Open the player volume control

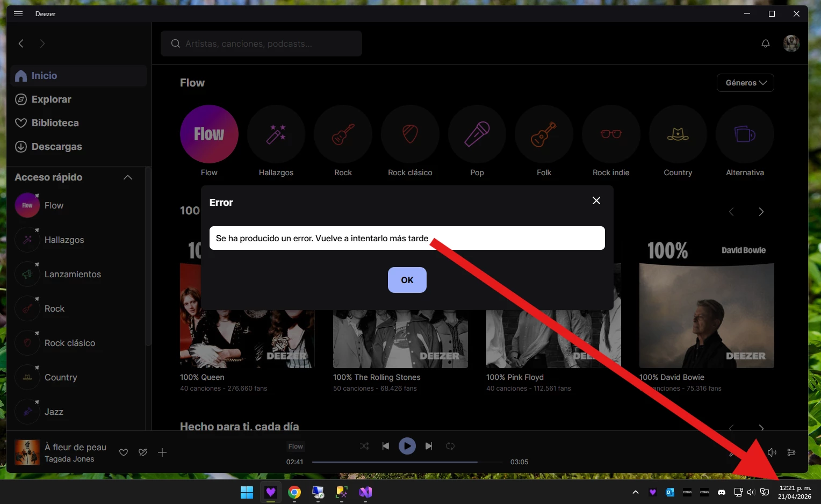(x=772, y=452)
